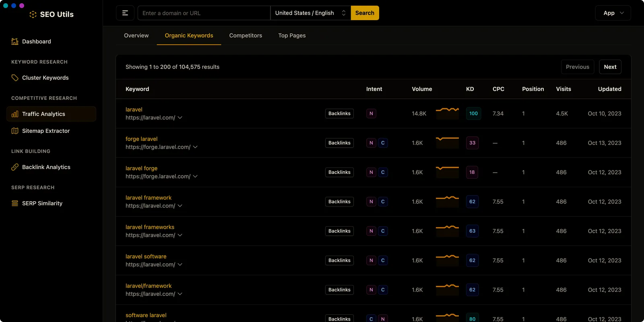Focus the domain or URL input field

point(204,13)
